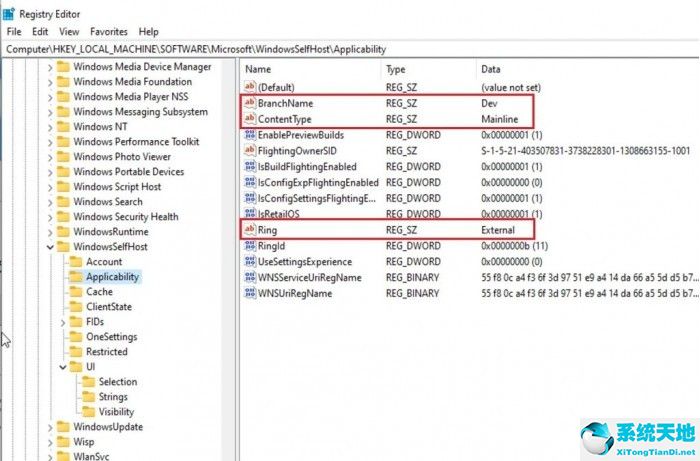This screenshot has width=700, height=461.
Task: Click the Visibility folder icon
Action: (x=89, y=411)
